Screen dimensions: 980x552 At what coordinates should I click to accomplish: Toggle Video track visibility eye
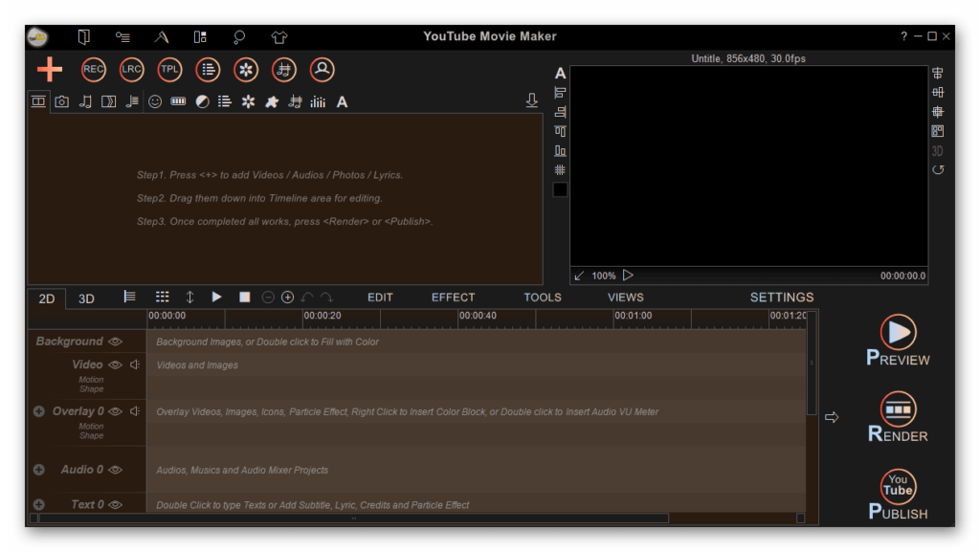pyautogui.click(x=116, y=364)
